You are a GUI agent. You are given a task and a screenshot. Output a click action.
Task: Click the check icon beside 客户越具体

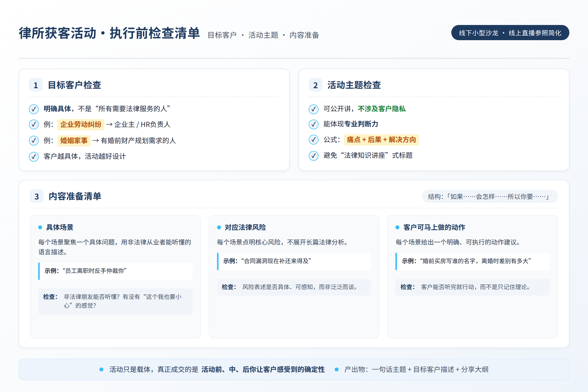coord(34,157)
